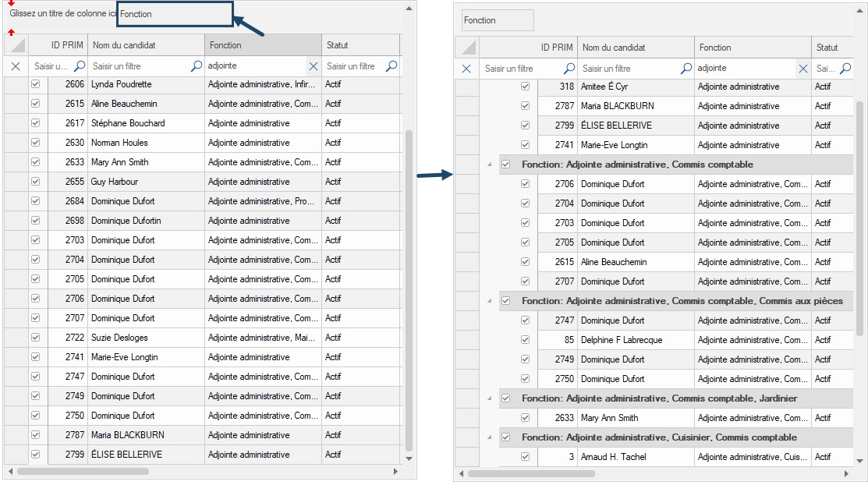Toggle checkbox of group 'Adjointe administrative, Commis comptable, Jardinier'
Viewport: 868px width, 485px height.
tap(506, 398)
